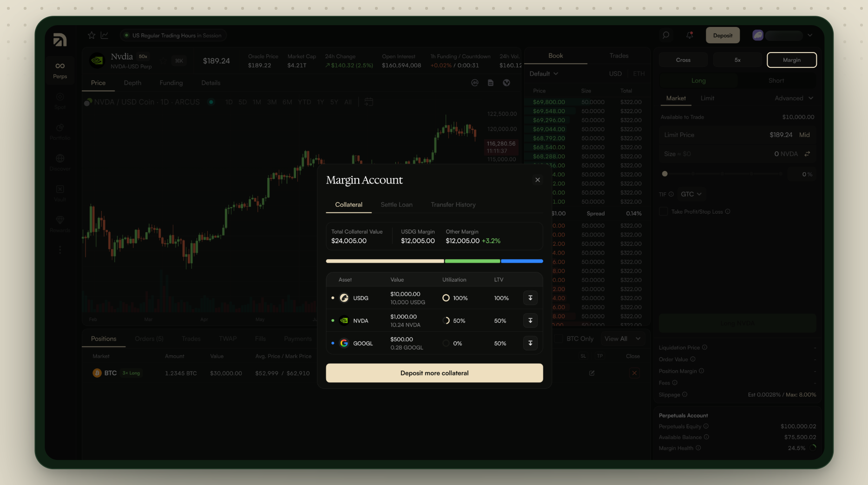This screenshot has height=485, width=868.
Task: Switch order side to Short
Action: (776, 80)
